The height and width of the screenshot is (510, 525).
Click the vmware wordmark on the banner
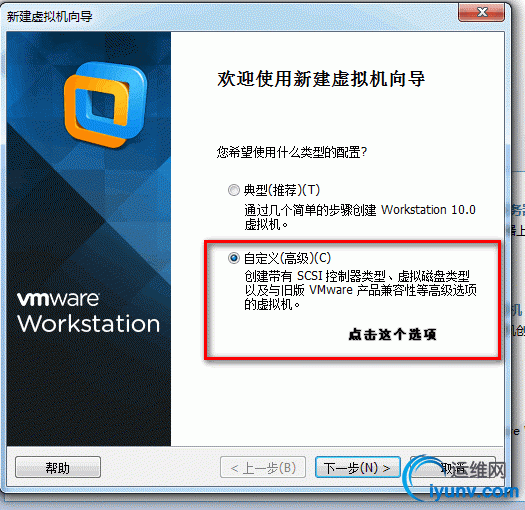58,299
